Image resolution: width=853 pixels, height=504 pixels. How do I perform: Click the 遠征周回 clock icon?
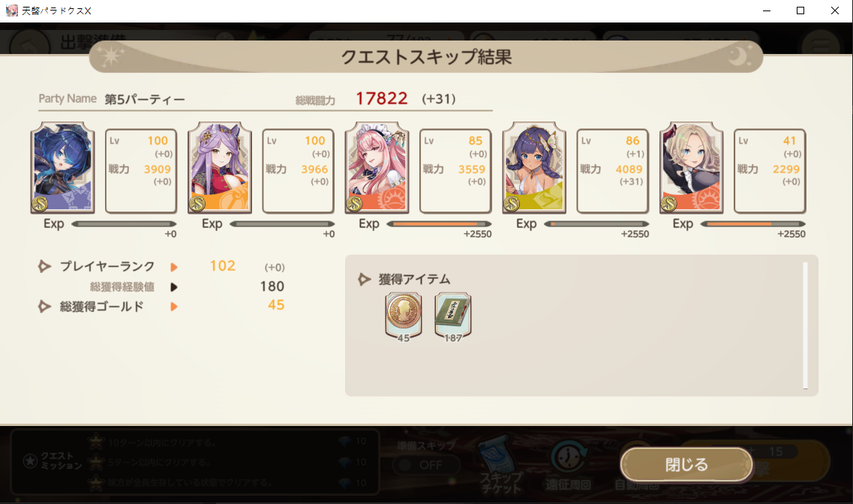[568, 457]
